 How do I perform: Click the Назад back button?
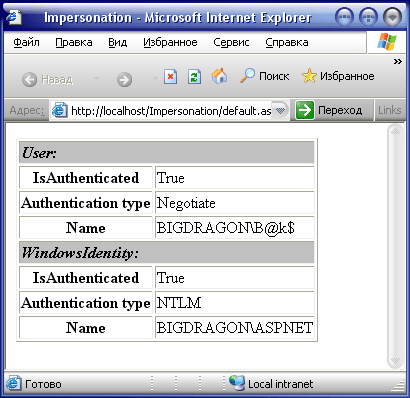tap(47, 79)
